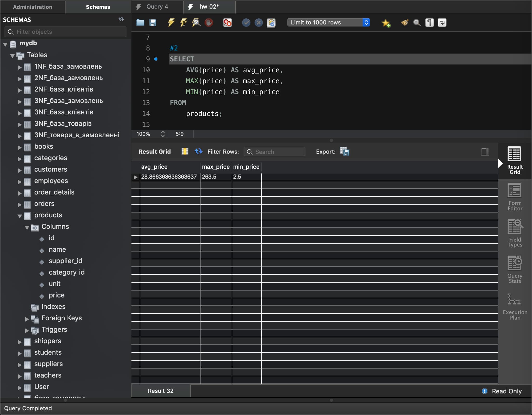Image resolution: width=532 pixels, height=415 pixels.
Task: Expand Foreign Keys under products
Action: (x=27, y=319)
